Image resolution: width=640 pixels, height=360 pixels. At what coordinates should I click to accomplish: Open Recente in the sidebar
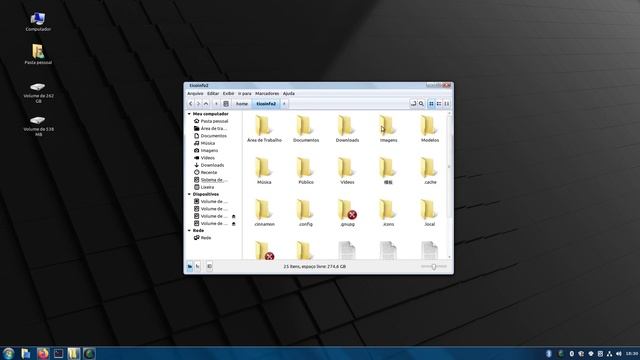click(205, 173)
